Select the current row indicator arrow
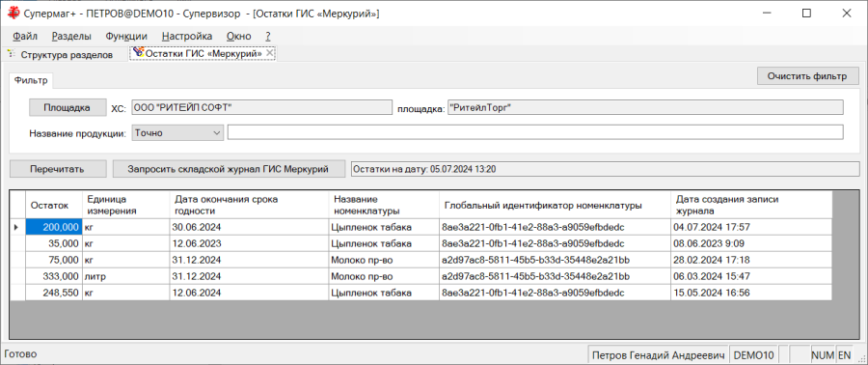 click(x=17, y=227)
